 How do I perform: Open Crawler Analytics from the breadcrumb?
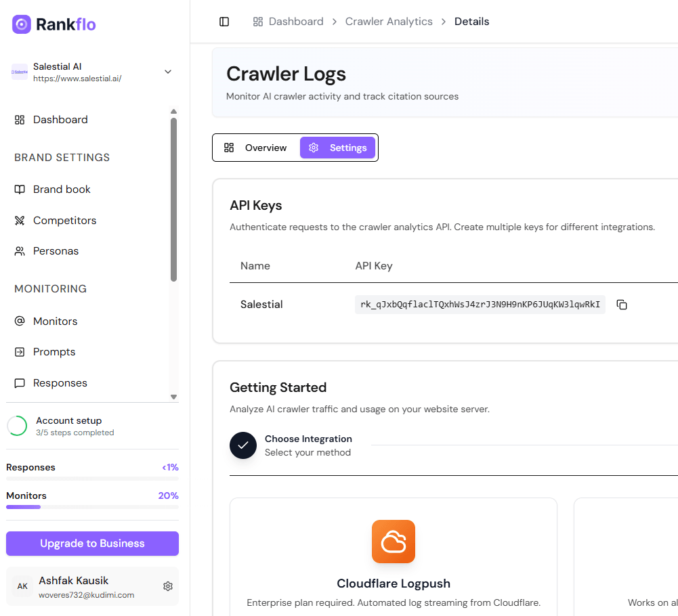click(389, 21)
